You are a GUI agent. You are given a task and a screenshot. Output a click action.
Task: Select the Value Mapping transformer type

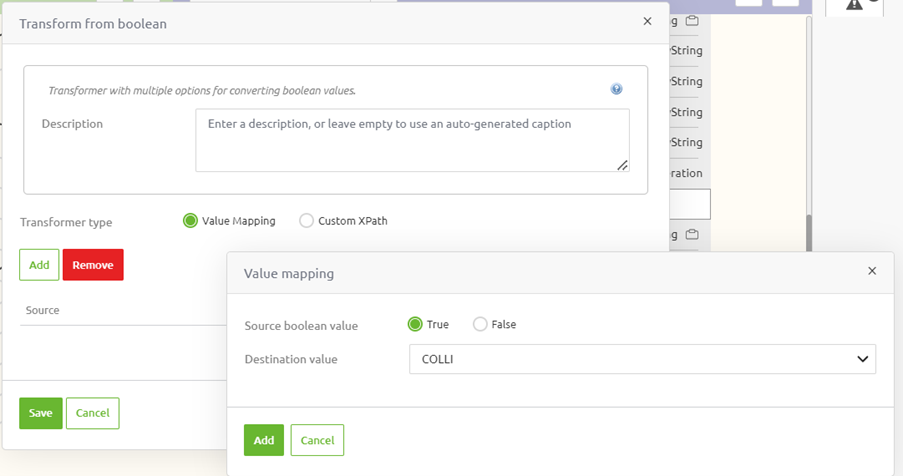pos(190,221)
